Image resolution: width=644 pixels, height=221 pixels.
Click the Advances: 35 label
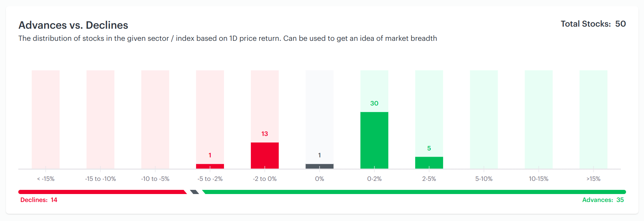[x=603, y=200]
